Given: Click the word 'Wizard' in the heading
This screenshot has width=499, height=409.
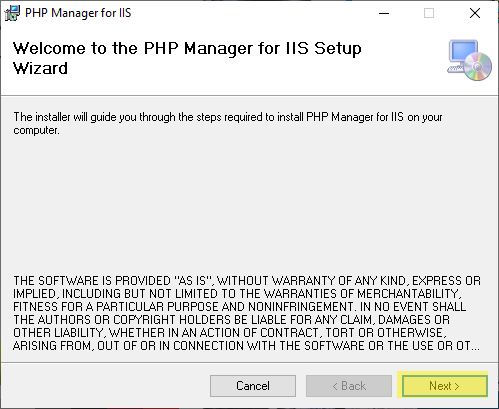Looking at the screenshot, I should [40, 68].
